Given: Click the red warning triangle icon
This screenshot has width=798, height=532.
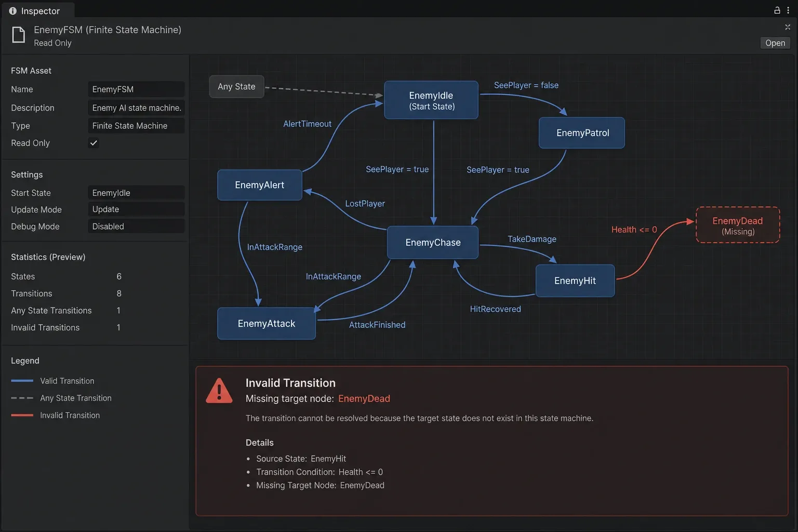Looking at the screenshot, I should coord(219,391).
